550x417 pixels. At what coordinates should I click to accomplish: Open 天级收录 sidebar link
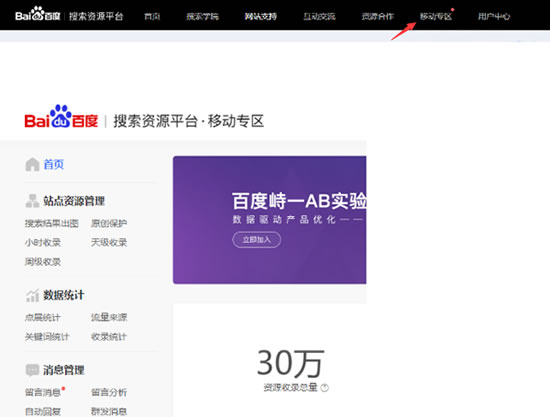(109, 242)
